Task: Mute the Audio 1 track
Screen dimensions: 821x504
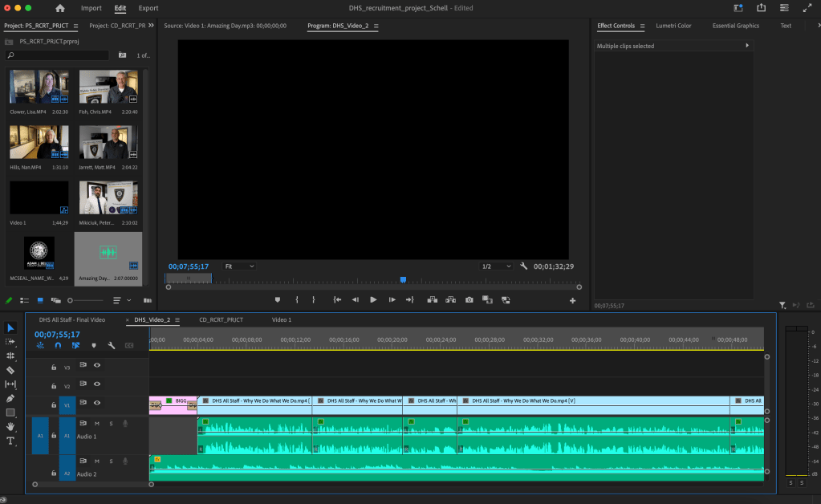Action: click(97, 424)
